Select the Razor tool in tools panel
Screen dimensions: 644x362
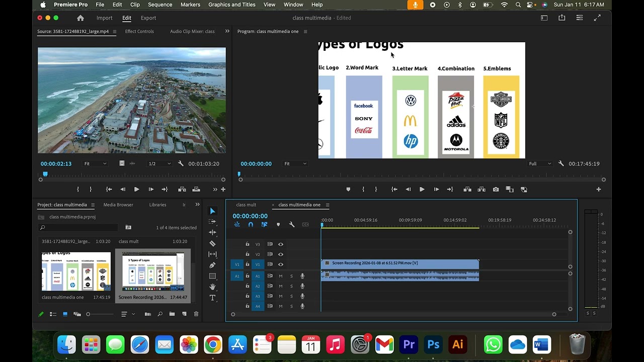(x=212, y=243)
